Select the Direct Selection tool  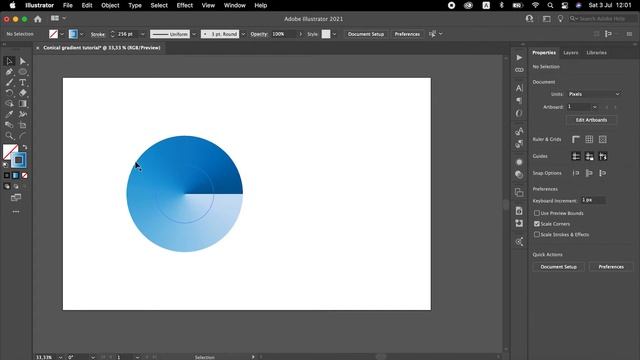23,61
